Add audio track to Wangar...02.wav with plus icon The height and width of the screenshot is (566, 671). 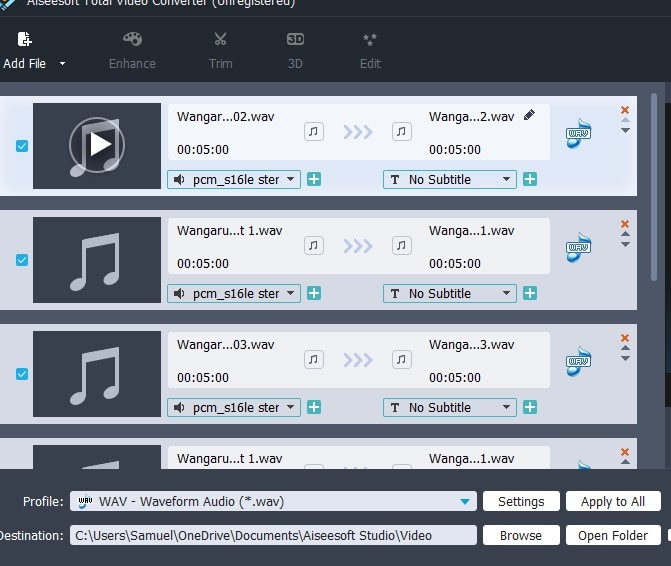tap(314, 179)
